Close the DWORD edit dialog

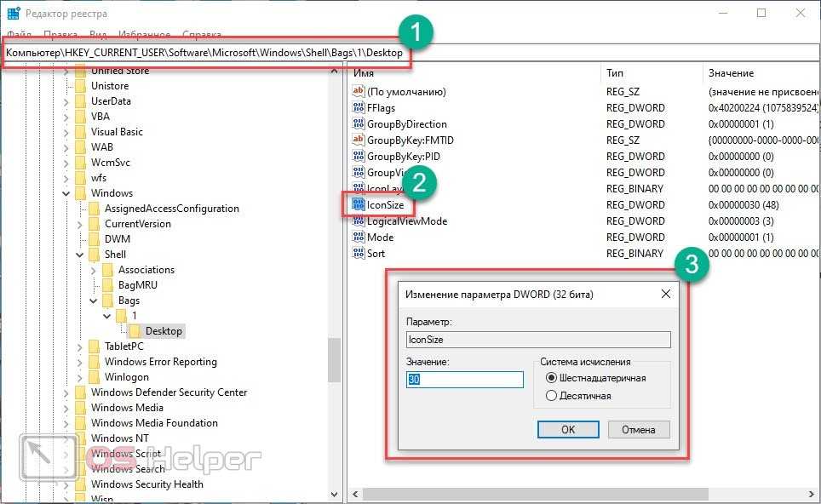coord(665,294)
